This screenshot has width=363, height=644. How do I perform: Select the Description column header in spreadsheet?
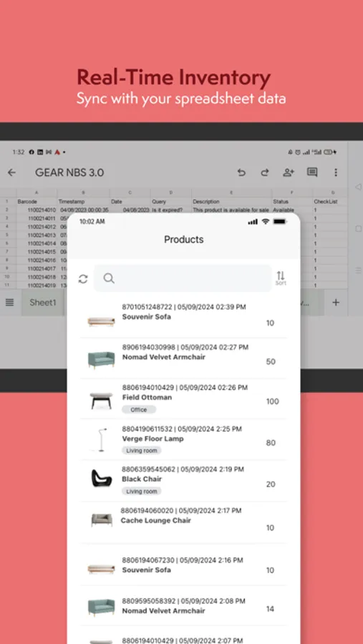(x=205, y=202)
